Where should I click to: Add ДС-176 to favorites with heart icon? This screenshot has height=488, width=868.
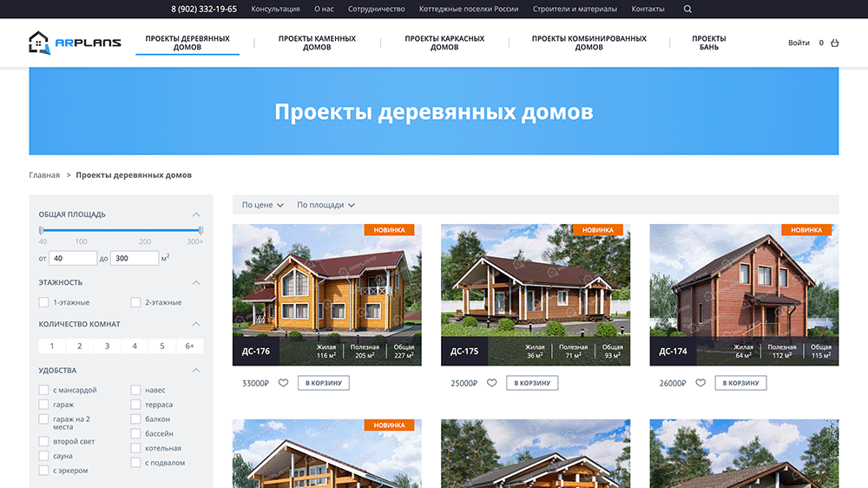pos(283,383)
